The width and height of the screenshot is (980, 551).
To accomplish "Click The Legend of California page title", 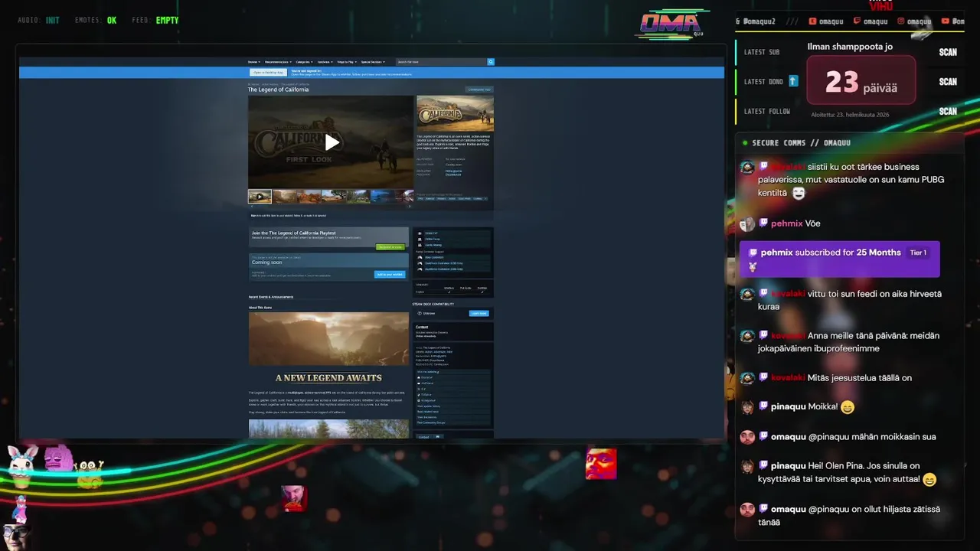I will (x=278, y=90).
